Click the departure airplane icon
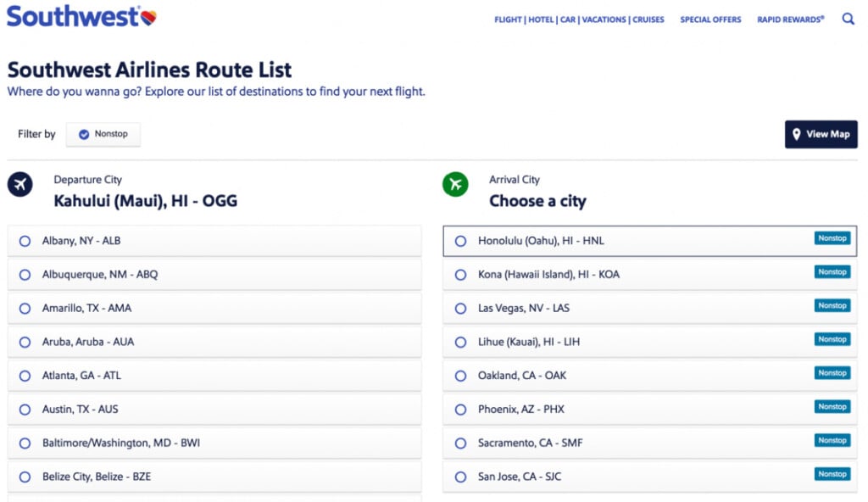 click(x=20, y=184)
